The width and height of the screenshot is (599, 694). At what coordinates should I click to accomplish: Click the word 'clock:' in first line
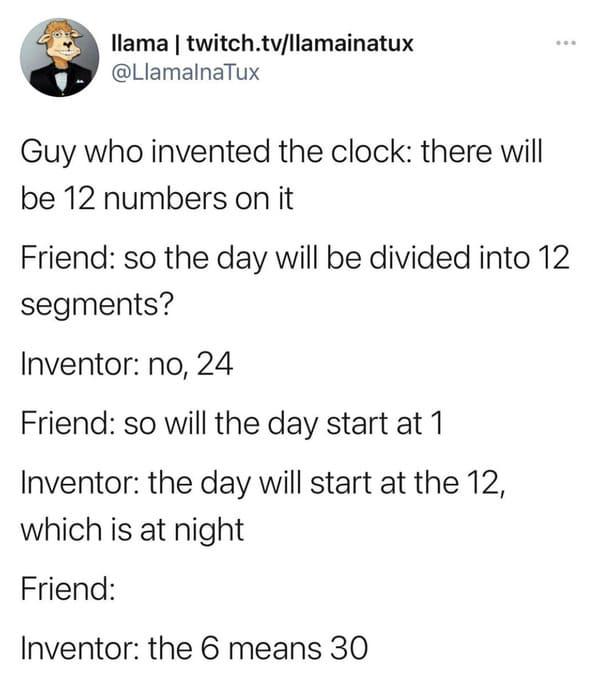373,152
